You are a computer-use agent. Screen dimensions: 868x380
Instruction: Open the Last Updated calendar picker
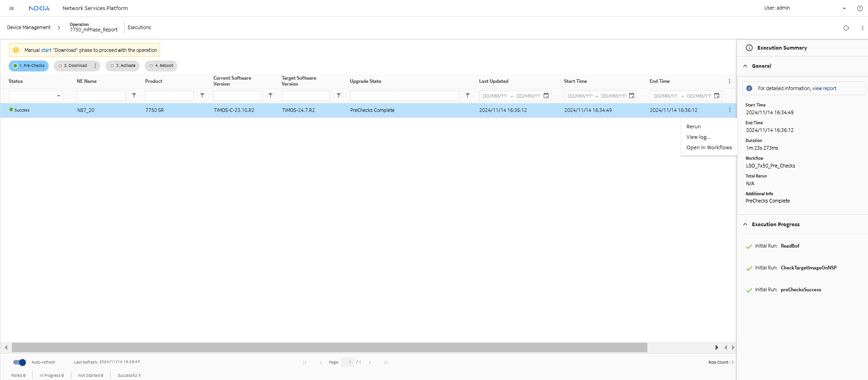tap(546, 96)
